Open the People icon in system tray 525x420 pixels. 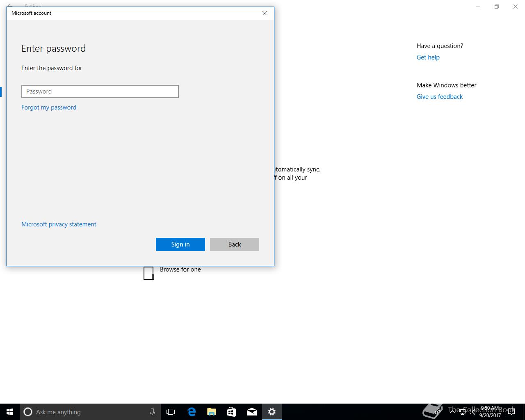click(438, 412)
